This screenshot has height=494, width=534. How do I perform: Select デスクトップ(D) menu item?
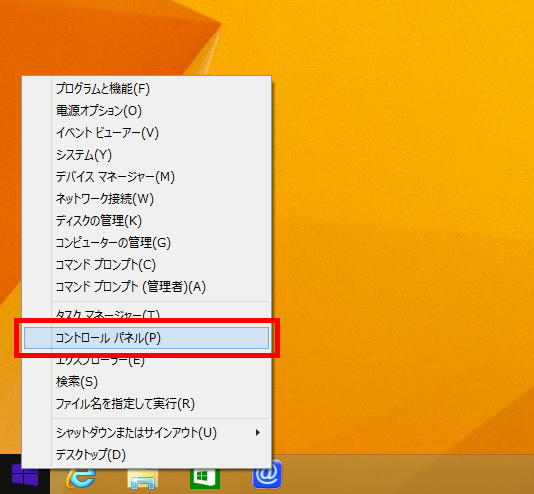[146, 455]
